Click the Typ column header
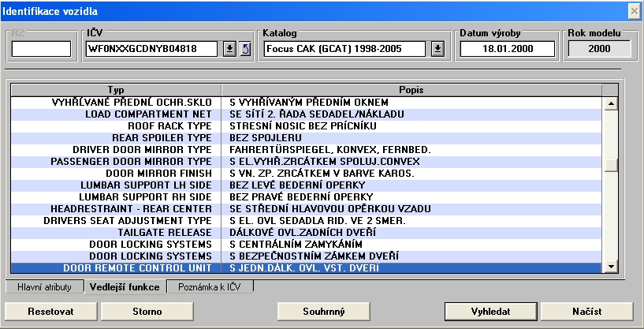Viewport: 644px width, 329px height. point(116,90)
